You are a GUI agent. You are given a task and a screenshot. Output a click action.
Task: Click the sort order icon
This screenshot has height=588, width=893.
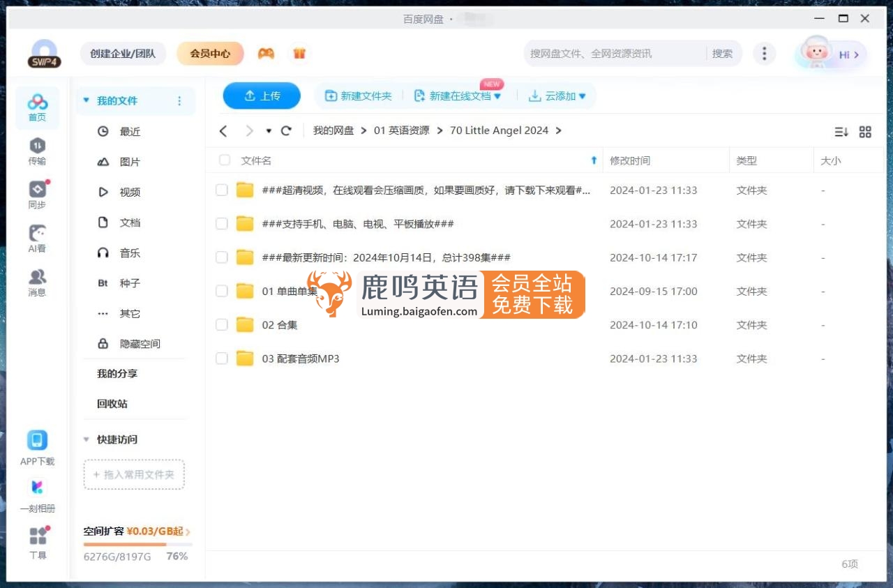click(x=841, y=132)
